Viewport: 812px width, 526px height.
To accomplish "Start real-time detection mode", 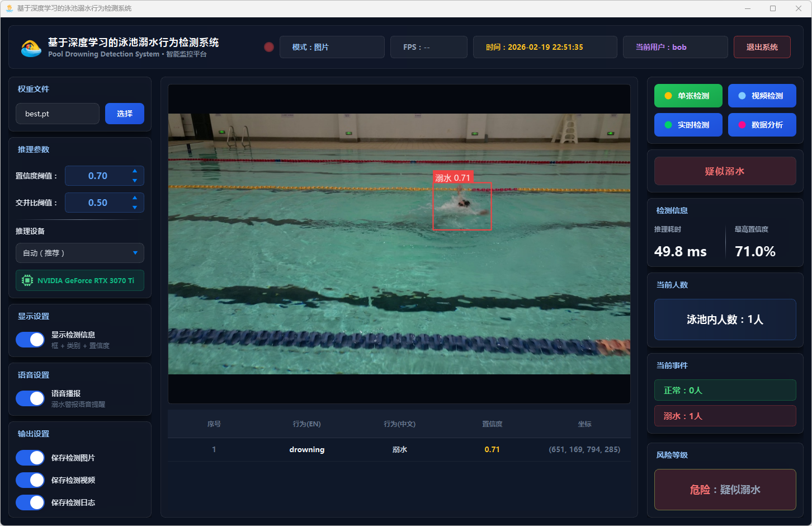I will tap(688, 125).
